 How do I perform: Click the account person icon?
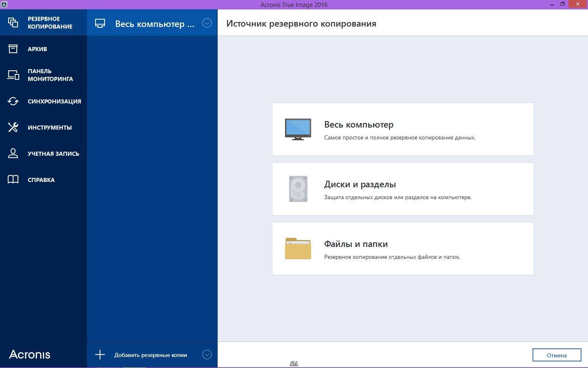[13, 153]
